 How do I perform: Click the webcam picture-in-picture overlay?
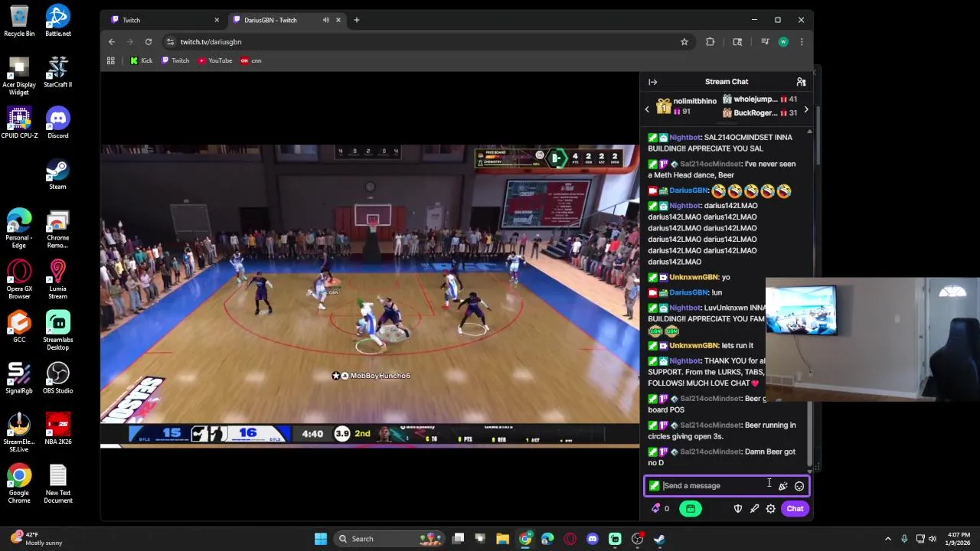[x=873, y=339]
